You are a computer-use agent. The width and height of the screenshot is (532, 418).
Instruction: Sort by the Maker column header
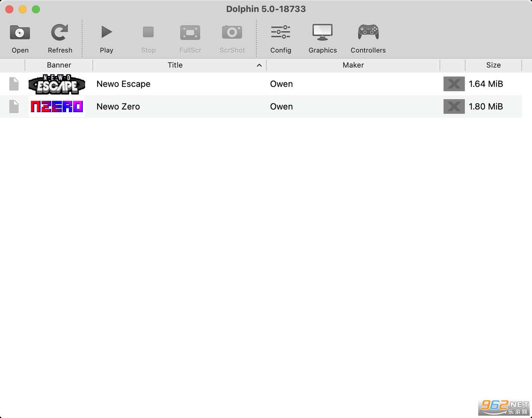[353, 65]
